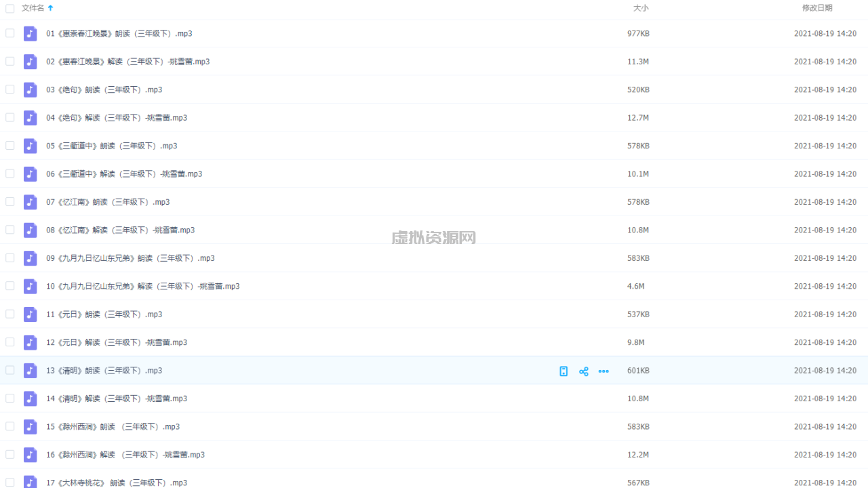Click the sort arrow next to 文件名
This screenshot has height=488, width=868.
51,8
